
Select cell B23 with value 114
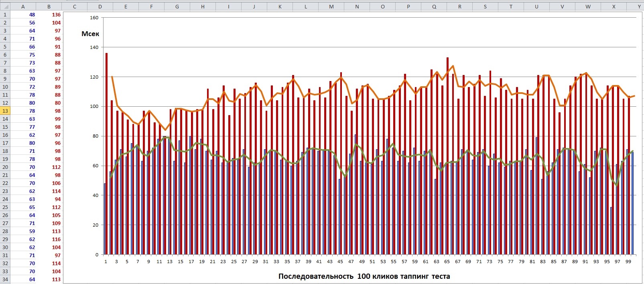pyautogui.click(x=49, y=191)
